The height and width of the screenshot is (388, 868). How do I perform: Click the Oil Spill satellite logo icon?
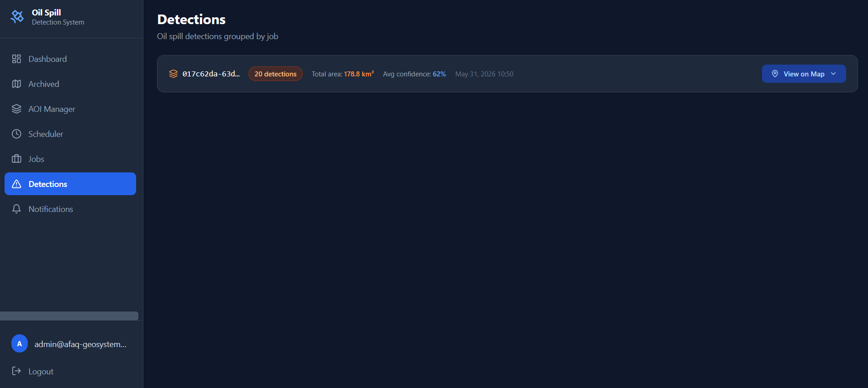[x=17, y=17]
